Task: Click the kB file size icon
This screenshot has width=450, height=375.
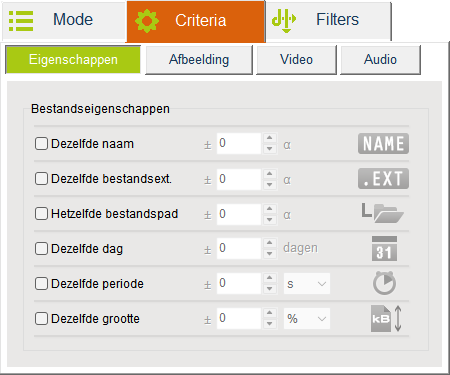Action: coord(386,318)
